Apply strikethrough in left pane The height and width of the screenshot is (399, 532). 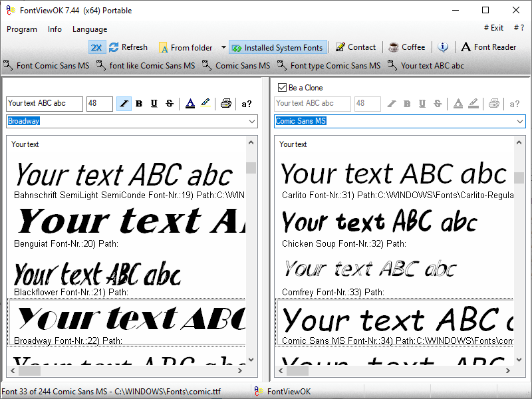coord(170,104)
